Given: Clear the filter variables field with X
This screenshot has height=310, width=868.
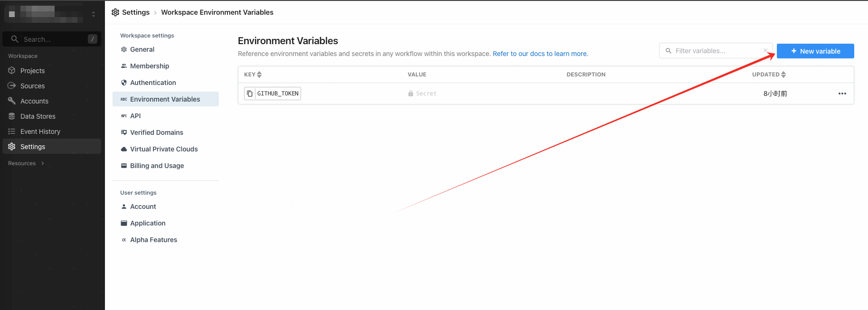Looking at the screenshot, I should (765, 50).
